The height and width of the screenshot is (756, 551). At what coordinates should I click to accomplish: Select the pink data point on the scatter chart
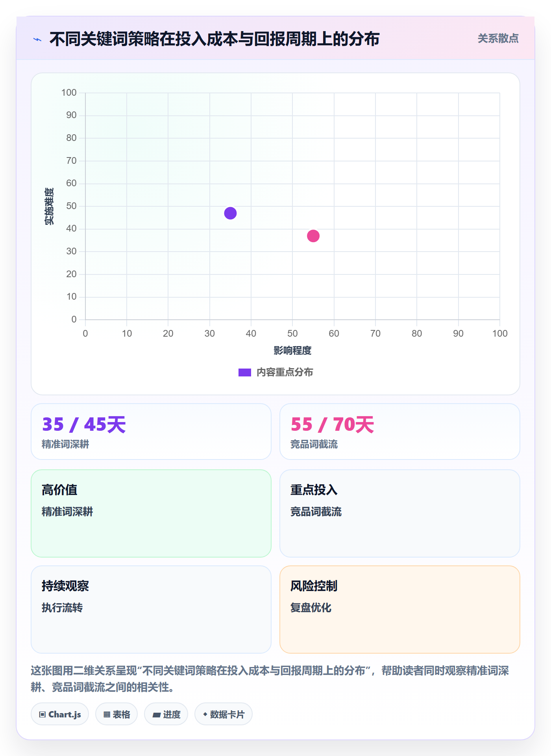coord(313,236)
